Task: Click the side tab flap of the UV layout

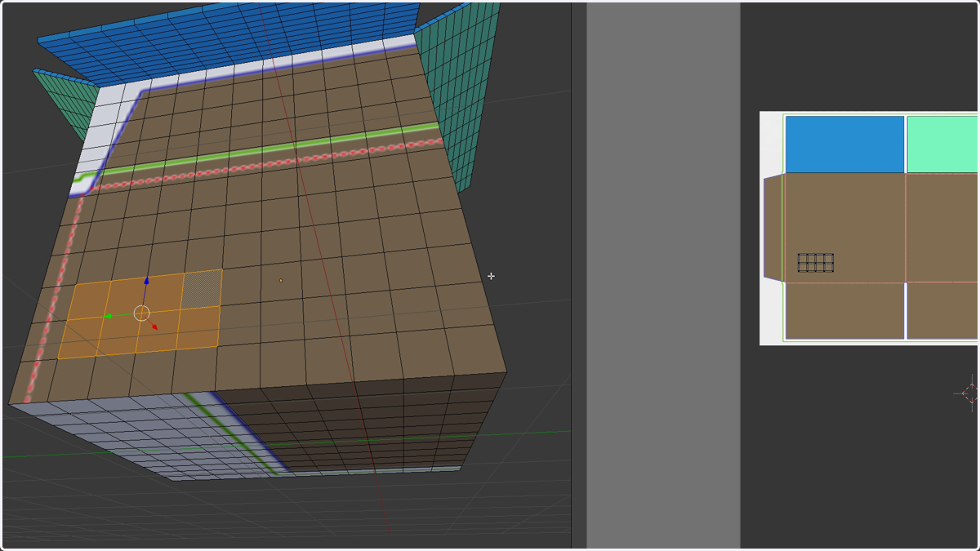Action: 773,228
